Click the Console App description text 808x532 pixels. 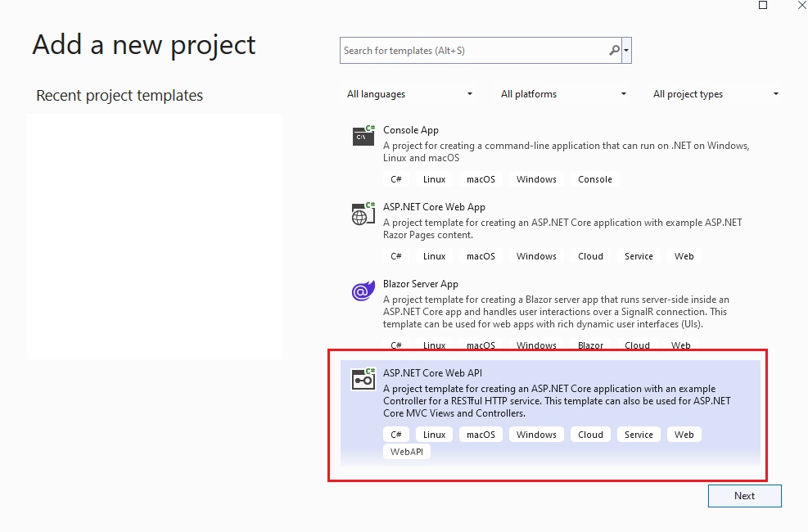(566, 152)
